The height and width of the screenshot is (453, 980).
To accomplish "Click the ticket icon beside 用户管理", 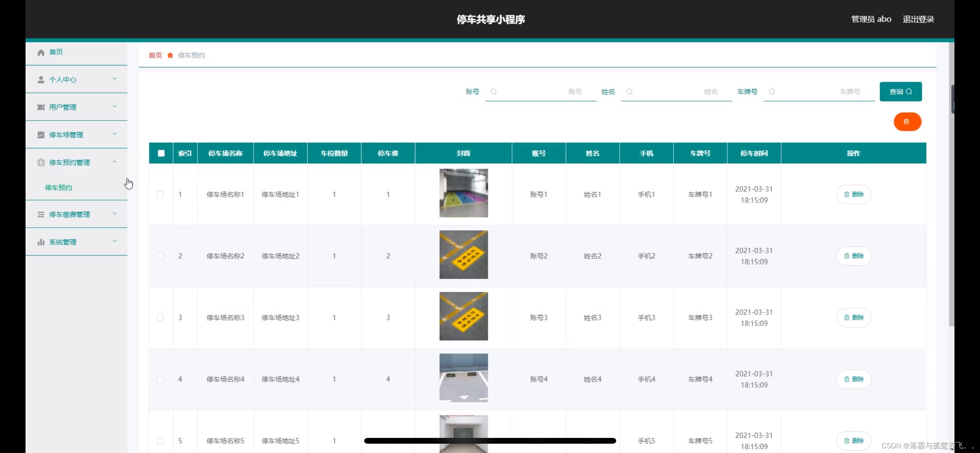I will click(41, 107).
